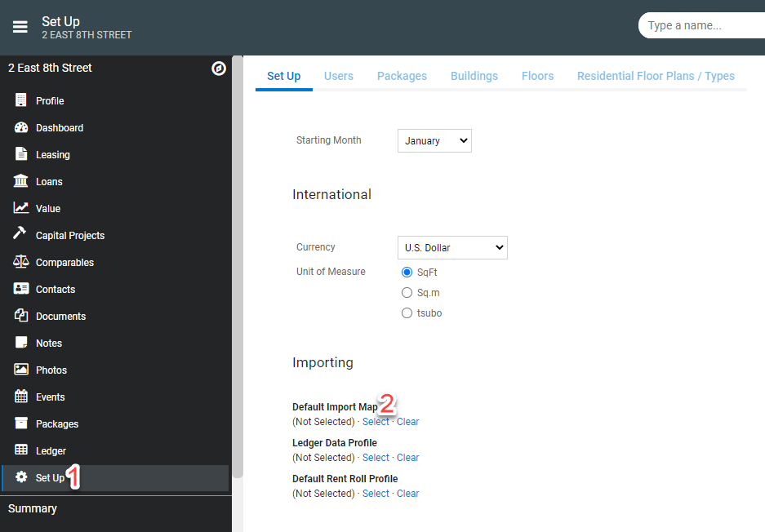
Task: Click Select for Ledger Data Profile
Action: tap(376, 458)
